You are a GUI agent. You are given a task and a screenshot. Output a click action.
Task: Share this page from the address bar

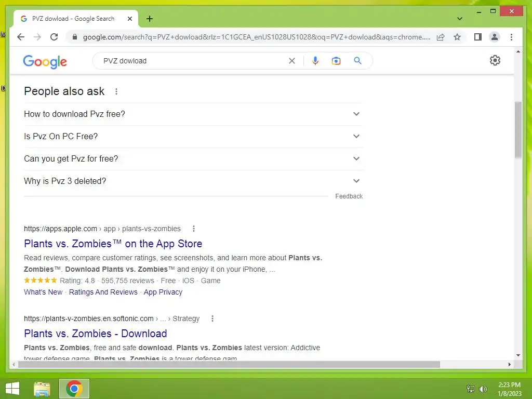441,37
